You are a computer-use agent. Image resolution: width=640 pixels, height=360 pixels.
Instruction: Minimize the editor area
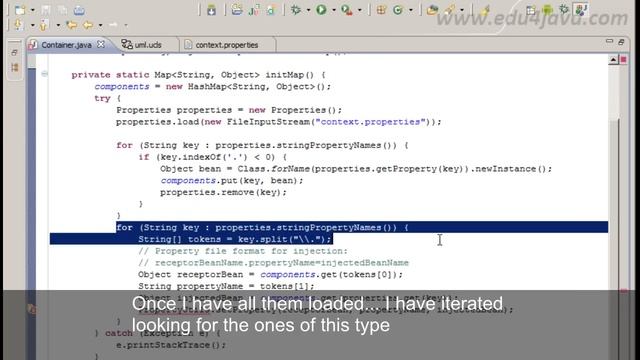pyautogui.click(x=609, y=42)
